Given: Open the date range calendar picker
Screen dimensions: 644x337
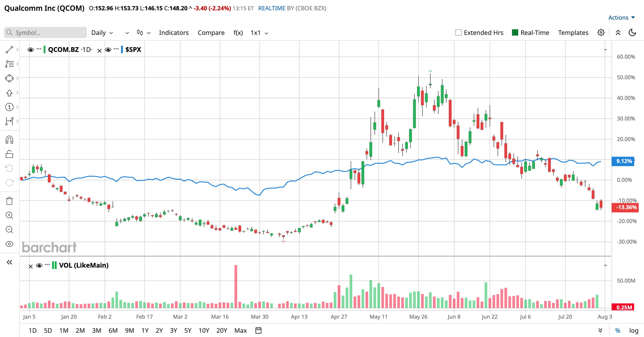Looking at the screenshot, I should pyautogui.click(x=258, y=331).
